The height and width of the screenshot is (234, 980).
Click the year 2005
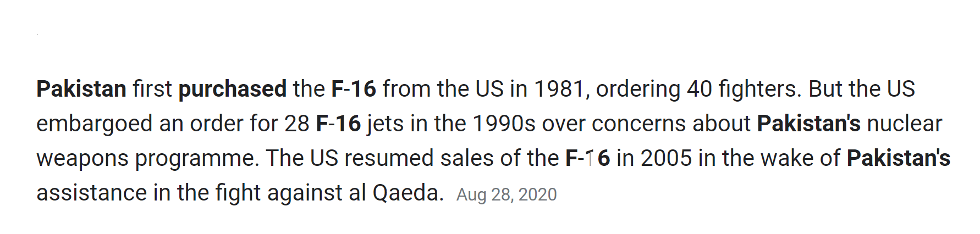[666, 158]
